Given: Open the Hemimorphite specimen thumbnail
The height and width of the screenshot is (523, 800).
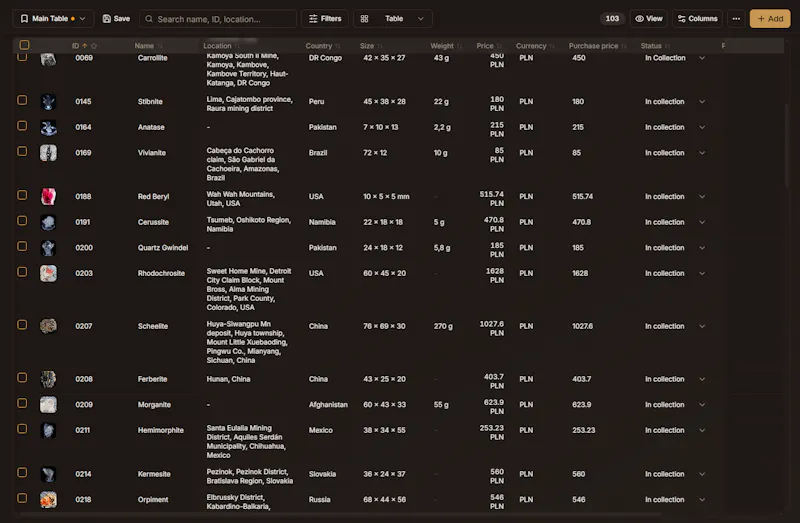Looking at the screenshot, I should click(48, 431).
